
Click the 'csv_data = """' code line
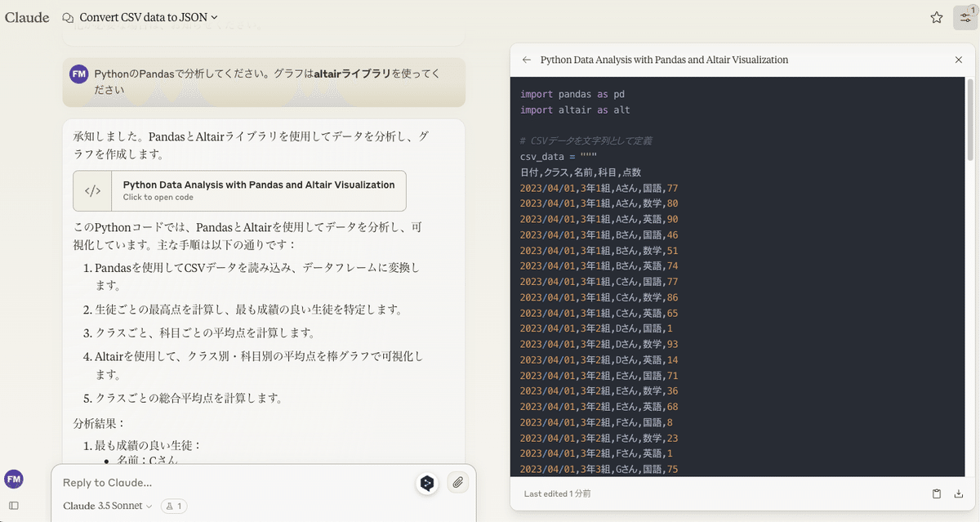click(559, 156)
